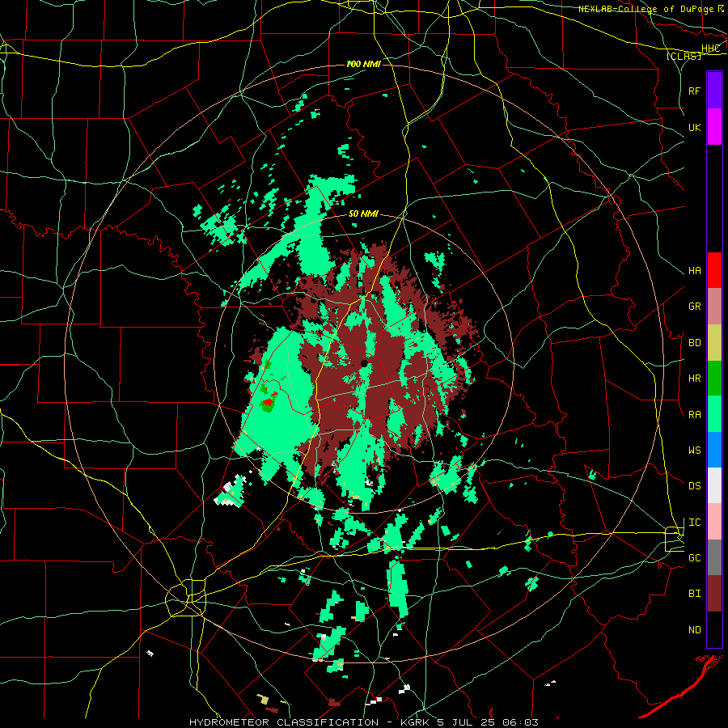728x728 pixels.
Task: Select the BD yellow legend block
Action: (714, 342)
